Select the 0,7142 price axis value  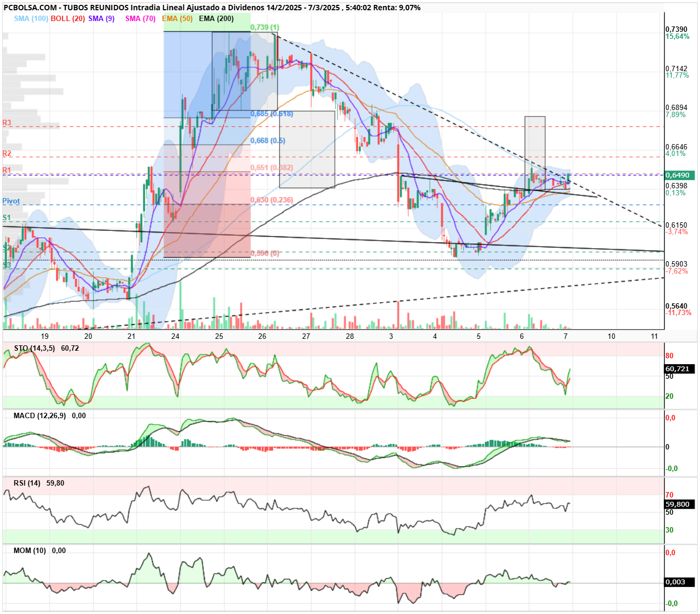[676, 69]
